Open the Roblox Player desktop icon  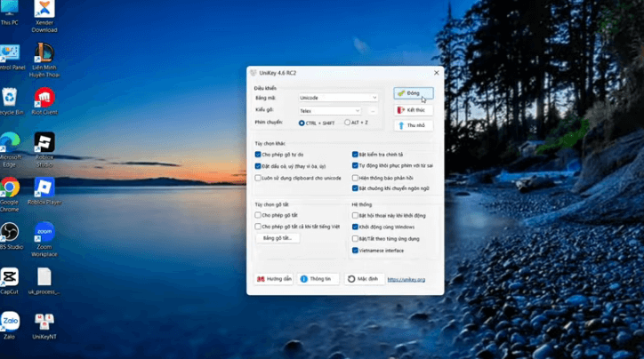click(x=44, y=188)
